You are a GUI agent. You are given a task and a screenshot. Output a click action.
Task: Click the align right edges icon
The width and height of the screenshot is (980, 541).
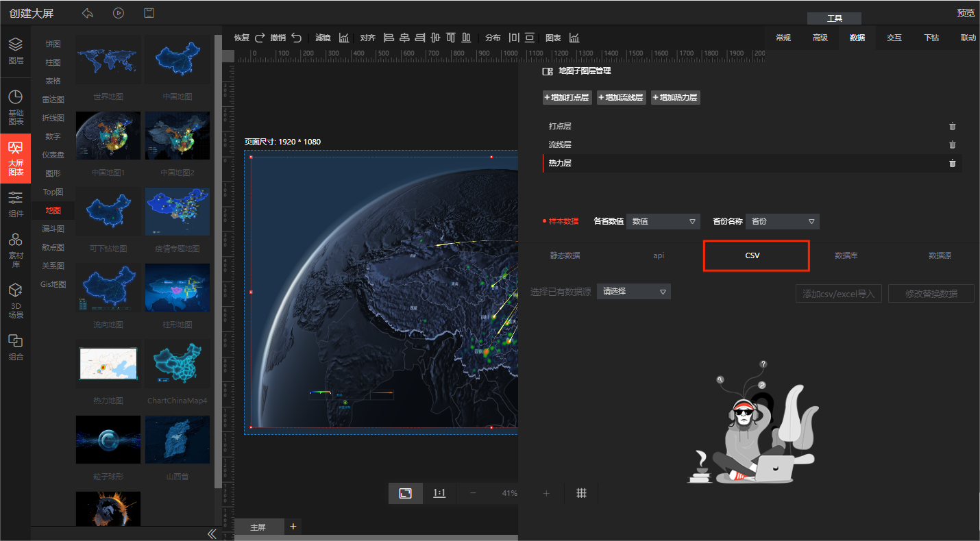tap(420, 38)
